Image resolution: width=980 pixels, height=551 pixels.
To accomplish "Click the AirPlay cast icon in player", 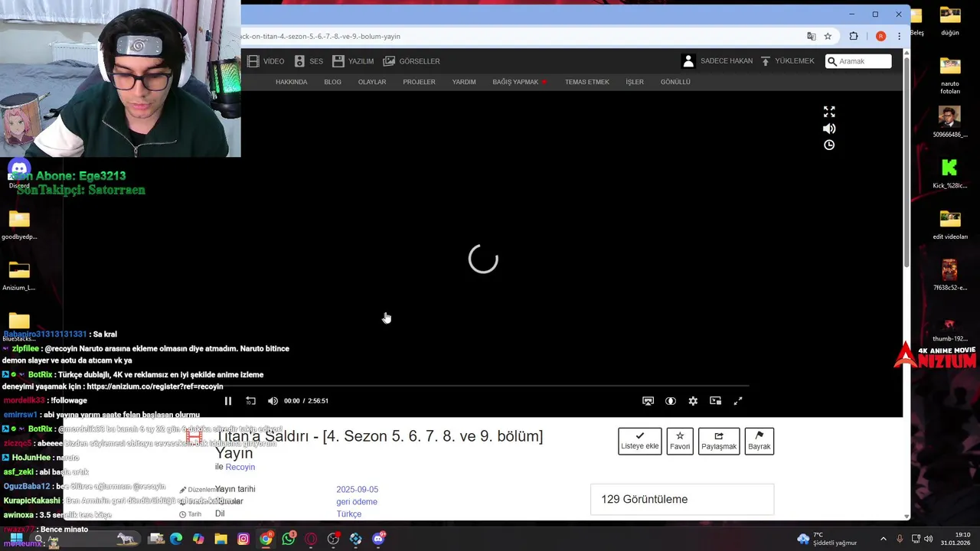I will pyautogui.click(x=648, y=401).
